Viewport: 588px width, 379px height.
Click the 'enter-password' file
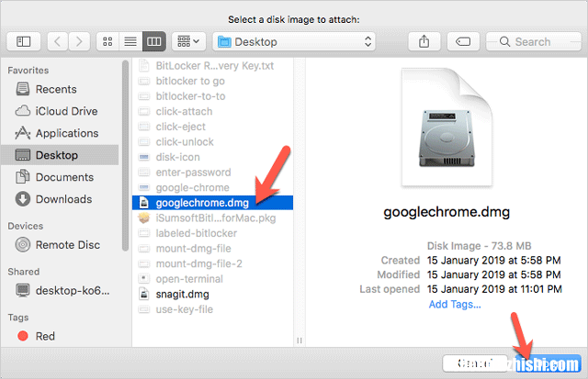point(212,173)
